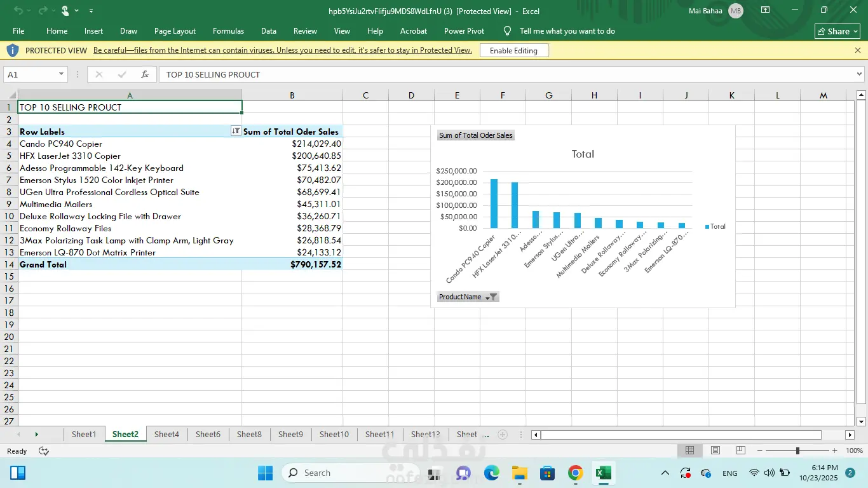Click the zoom in plus icon
The image size is (868, 488).
click(834, 451)
